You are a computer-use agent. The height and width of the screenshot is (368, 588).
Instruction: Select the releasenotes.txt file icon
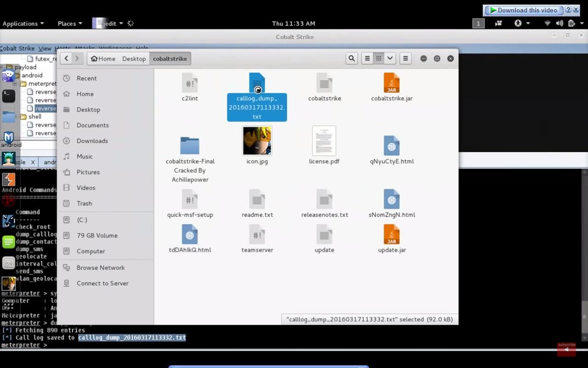pyautogui.click(x=324, y=199)
